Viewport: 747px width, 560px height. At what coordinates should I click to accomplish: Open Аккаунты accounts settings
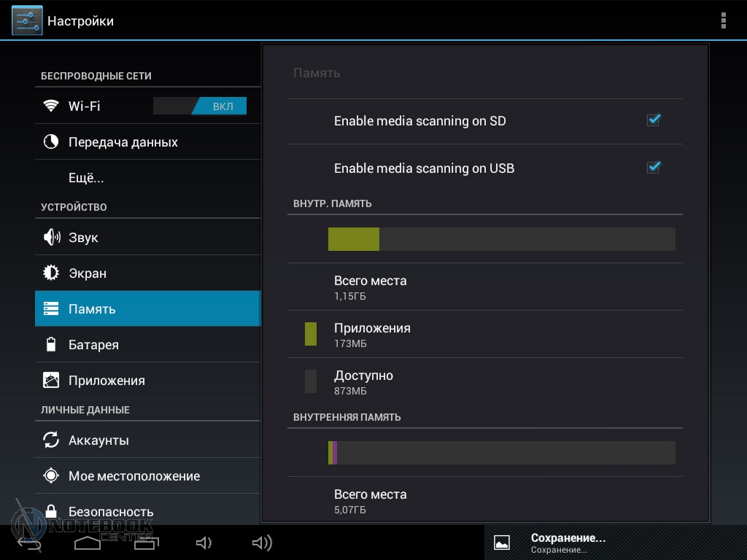(98, 440)
